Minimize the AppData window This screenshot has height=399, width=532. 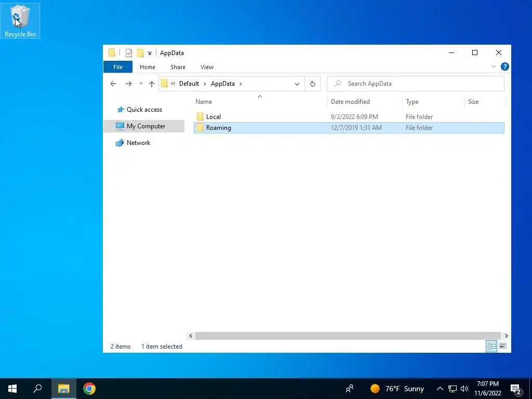(x=451, y=52)
